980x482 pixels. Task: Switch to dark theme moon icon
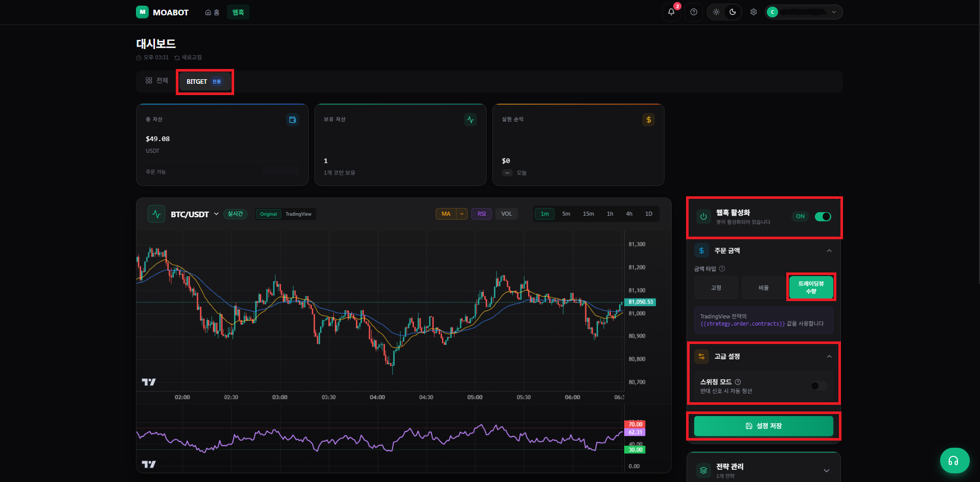tap(733, 12)
